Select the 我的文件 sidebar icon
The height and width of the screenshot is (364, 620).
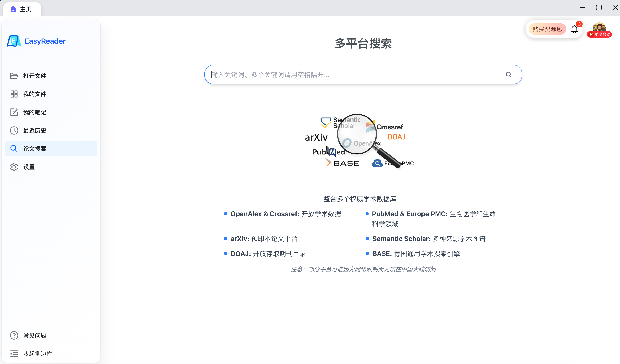pyautogui.click(x=14, y=94)
